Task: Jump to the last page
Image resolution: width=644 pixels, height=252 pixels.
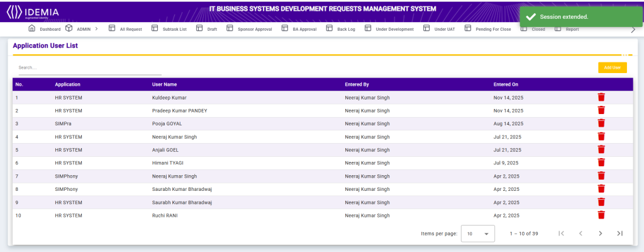Action: pyautogui.click(x=619, y=234)
